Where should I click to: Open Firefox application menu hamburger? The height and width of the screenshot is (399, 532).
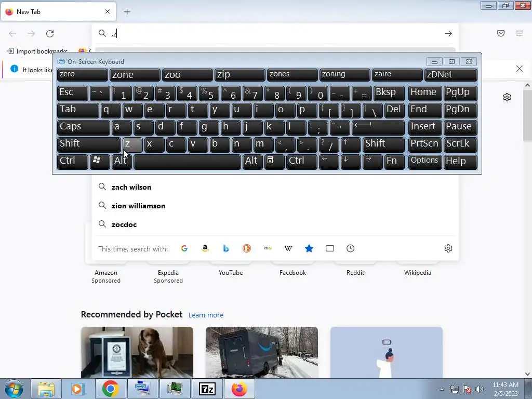pyautogui.click(x=520, y=33)
